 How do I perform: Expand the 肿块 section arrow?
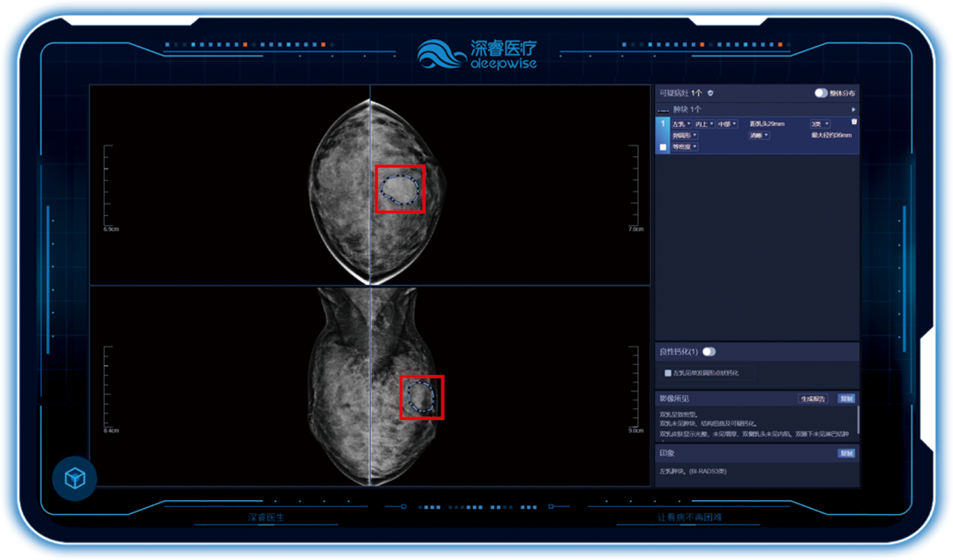pyautogui.click(x=853, y=109)
